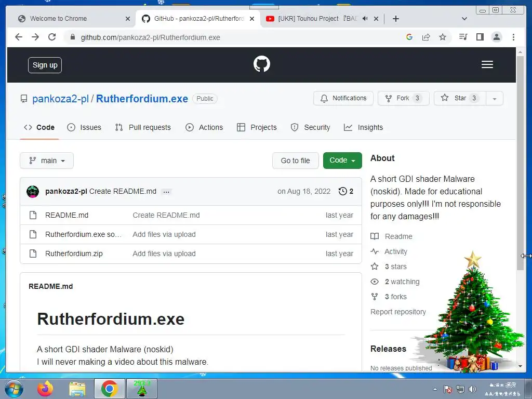Click the browser forward arrow
The image size is (532, 399).
point(35,37)
